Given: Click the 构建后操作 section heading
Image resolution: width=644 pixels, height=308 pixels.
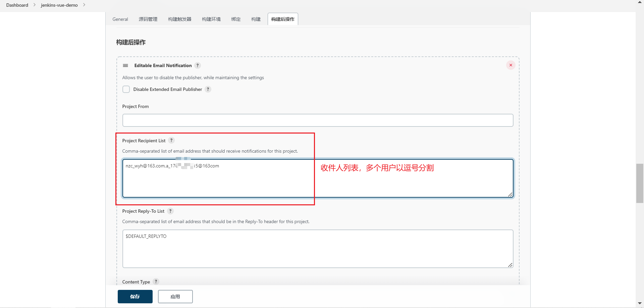Looking at the screenshot, I should point(131,42).
